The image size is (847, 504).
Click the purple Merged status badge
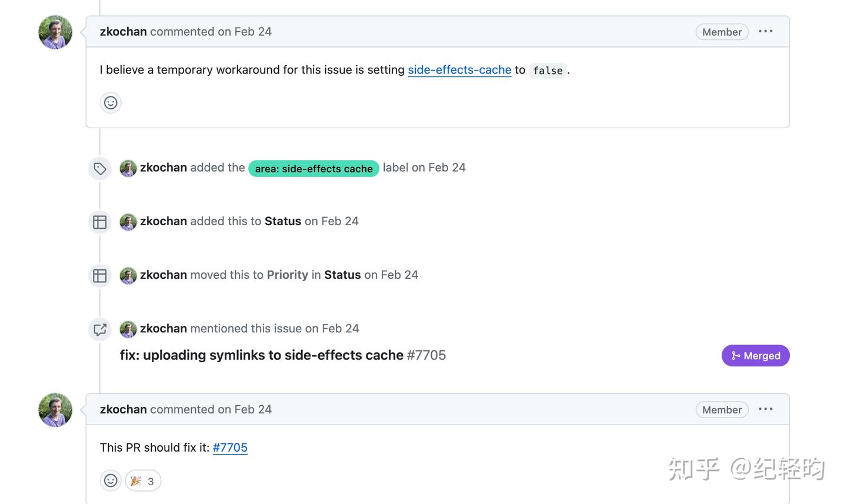coord(755,356)
